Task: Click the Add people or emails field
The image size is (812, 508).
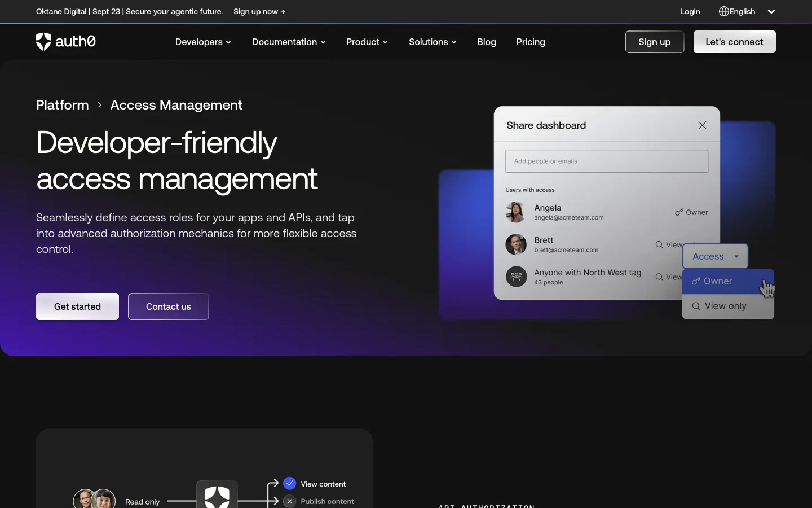Action: click(607, 161)
